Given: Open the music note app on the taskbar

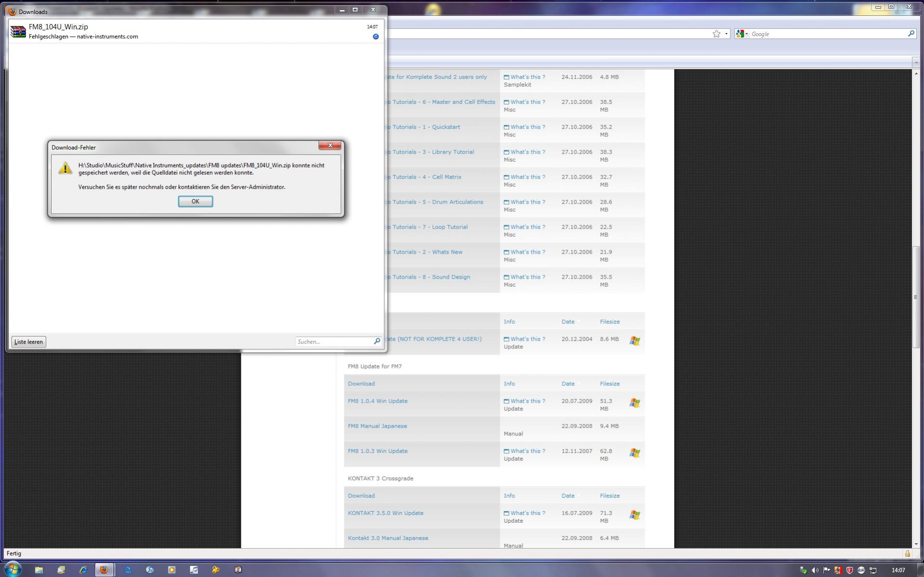Looking at the screenshot, I should click(194, 570).
